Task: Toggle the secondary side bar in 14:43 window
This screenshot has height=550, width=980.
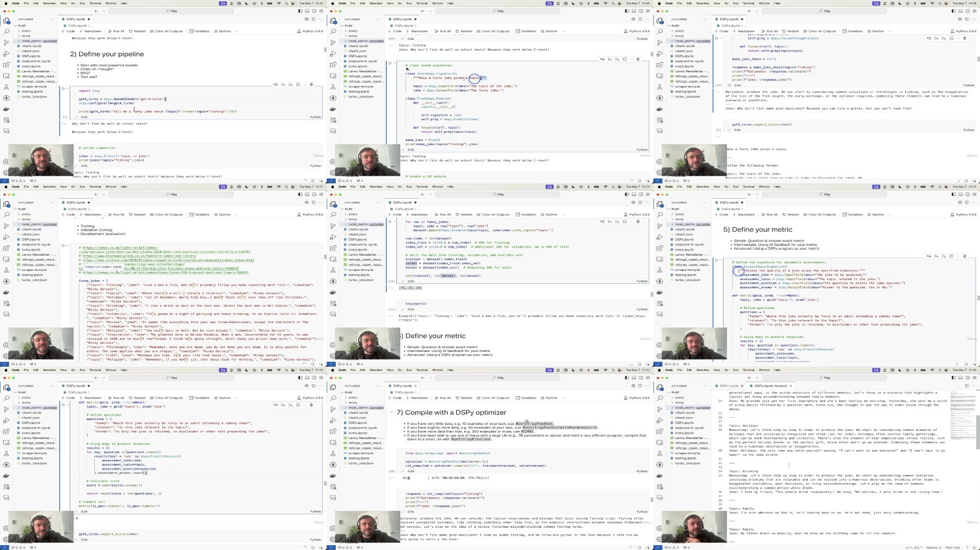Action: tap(314, 11)
